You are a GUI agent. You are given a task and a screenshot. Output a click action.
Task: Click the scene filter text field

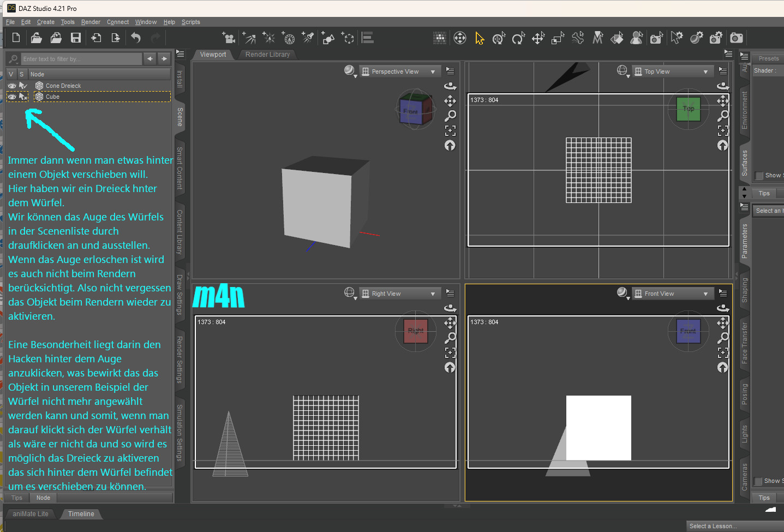pyautogui.click(x=81, y=59)
